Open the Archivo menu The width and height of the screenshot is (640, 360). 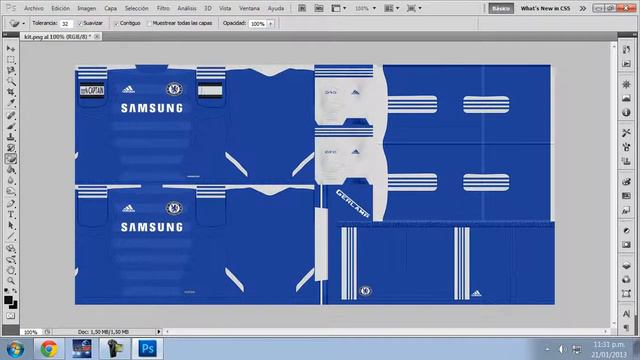[x=33, y=8]
